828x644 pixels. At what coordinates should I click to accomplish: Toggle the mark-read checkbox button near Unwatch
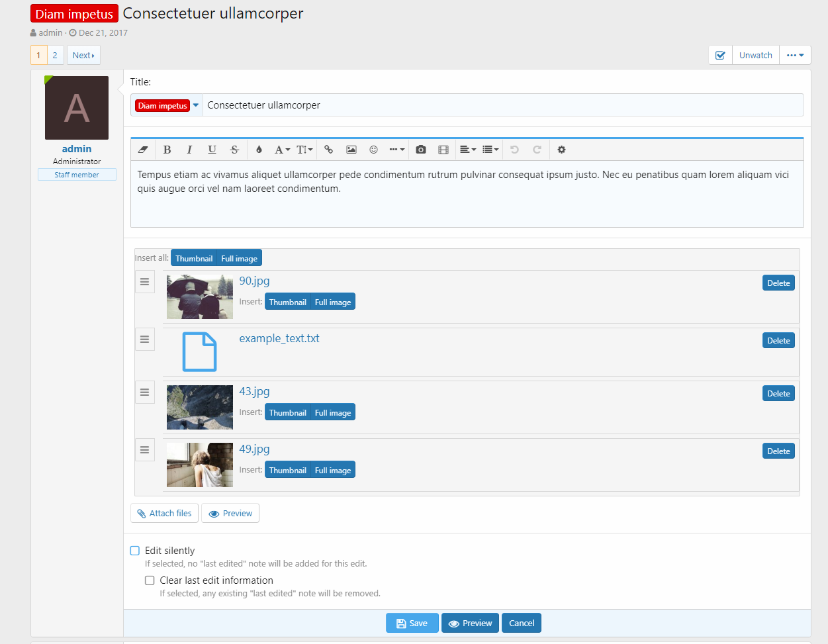click(720, 56)
